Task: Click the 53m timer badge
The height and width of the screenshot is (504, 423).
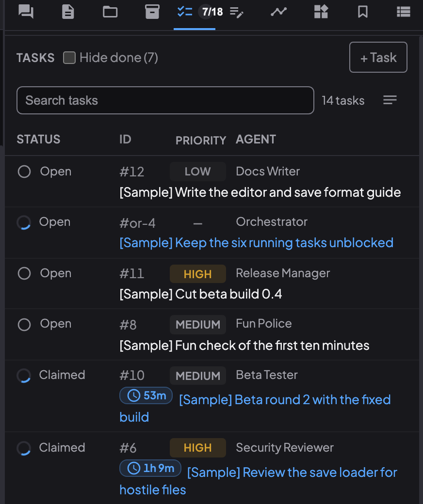Action: (x=146, y=395)
